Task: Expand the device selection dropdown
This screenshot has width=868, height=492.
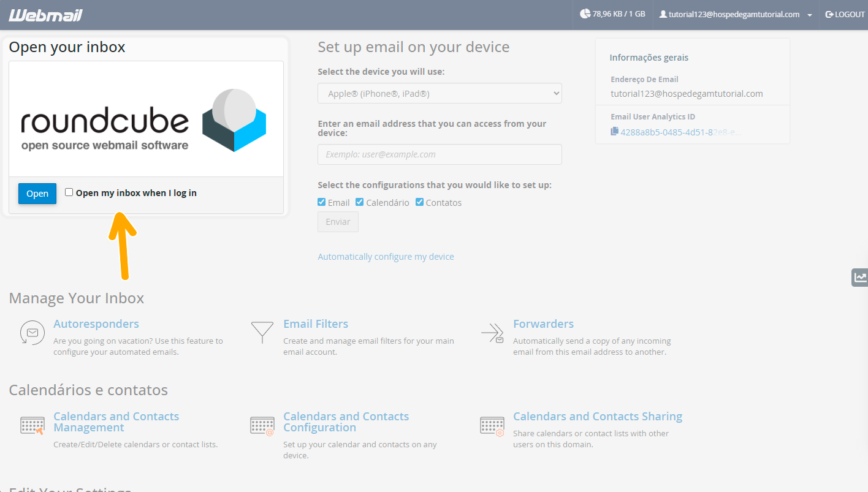Action: click(440, 94)
